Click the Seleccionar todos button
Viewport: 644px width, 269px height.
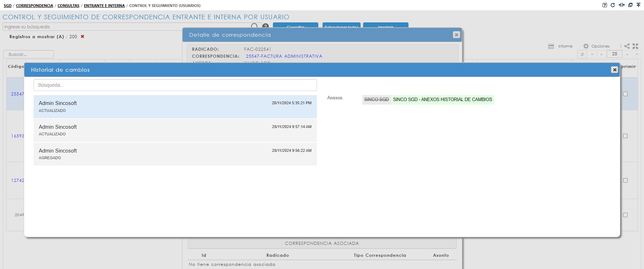tap(341, 25)
